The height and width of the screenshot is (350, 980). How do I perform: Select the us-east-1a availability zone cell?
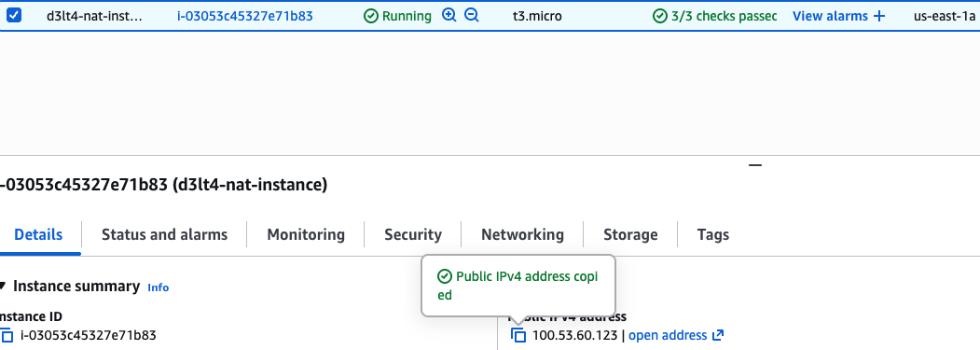[944, 16]
